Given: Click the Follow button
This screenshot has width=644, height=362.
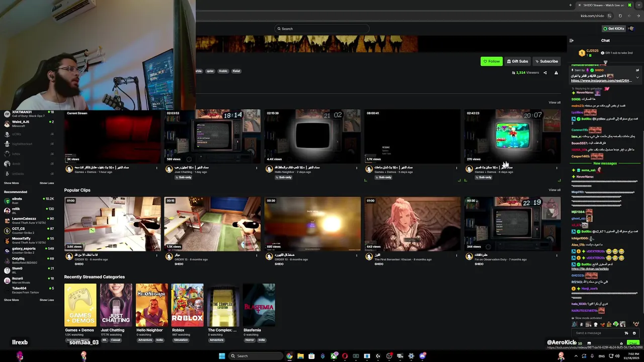Looking at the screenshot, I should click(492, 61).
